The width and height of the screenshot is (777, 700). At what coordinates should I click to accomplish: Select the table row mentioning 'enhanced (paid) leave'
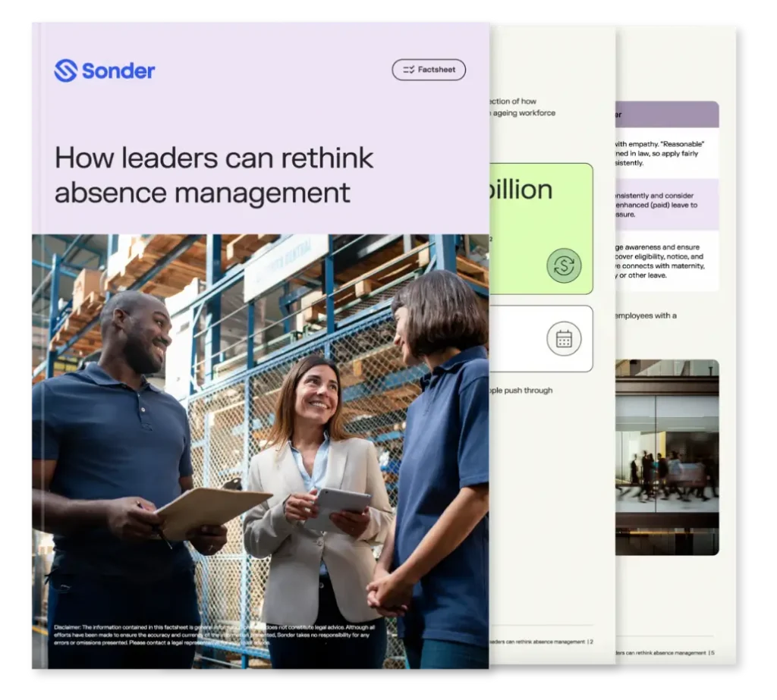coord(667,205)
